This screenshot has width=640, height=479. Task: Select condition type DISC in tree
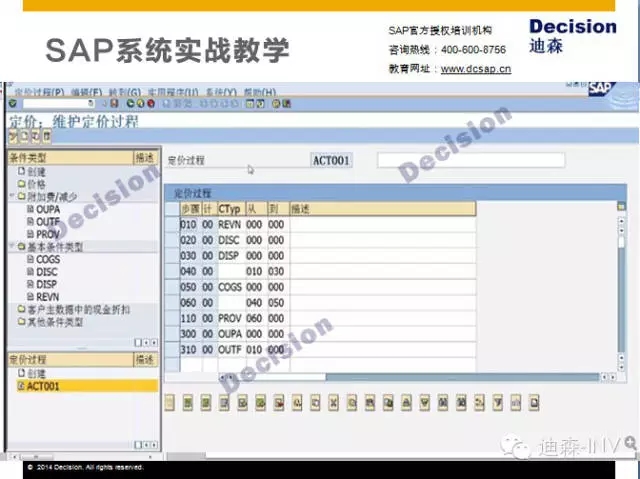click(42, 272)
